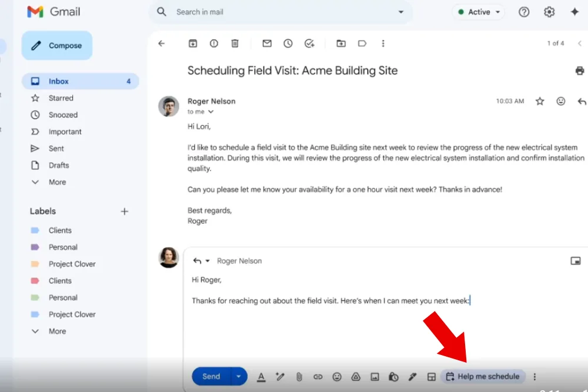
Task: Expand the send options arrow
Action: [239, 377]
